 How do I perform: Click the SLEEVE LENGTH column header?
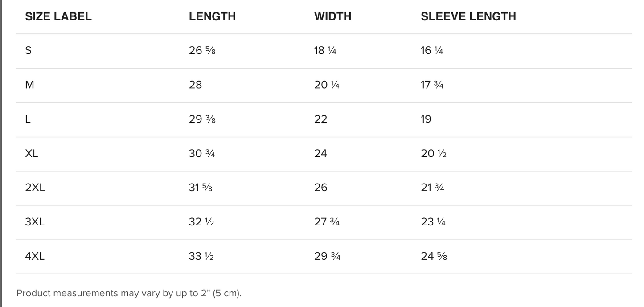point(468,16)
